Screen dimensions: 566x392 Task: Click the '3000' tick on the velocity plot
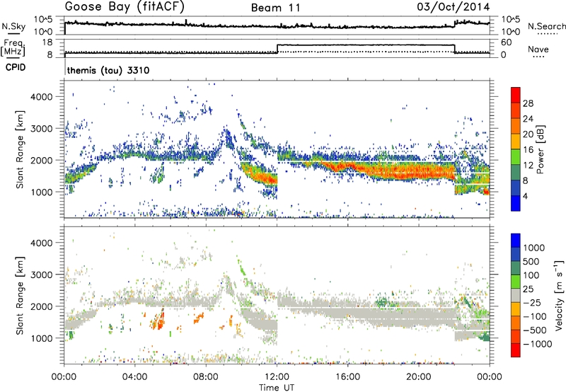click(x=41, y=275)
